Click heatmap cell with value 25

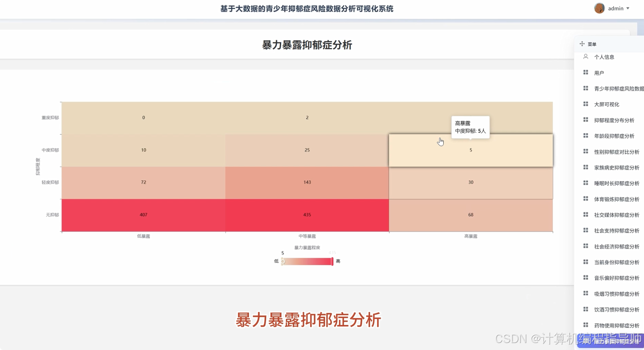[x=307, y=150]
